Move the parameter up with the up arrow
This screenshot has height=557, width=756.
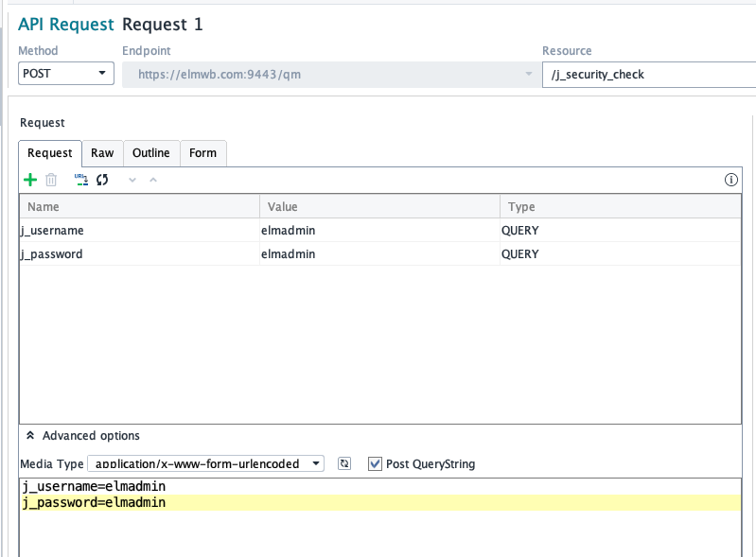pyautogui.click(x=153, y=180)
